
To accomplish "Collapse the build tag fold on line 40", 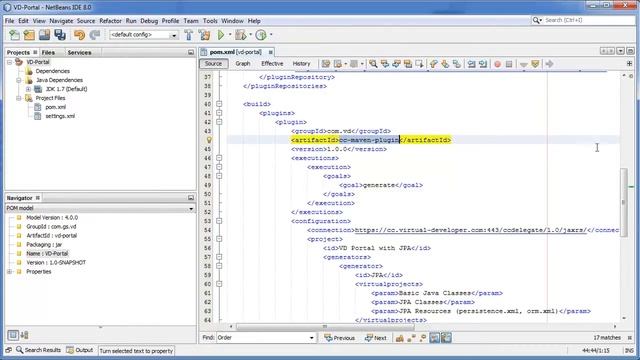I will [219, 104].
